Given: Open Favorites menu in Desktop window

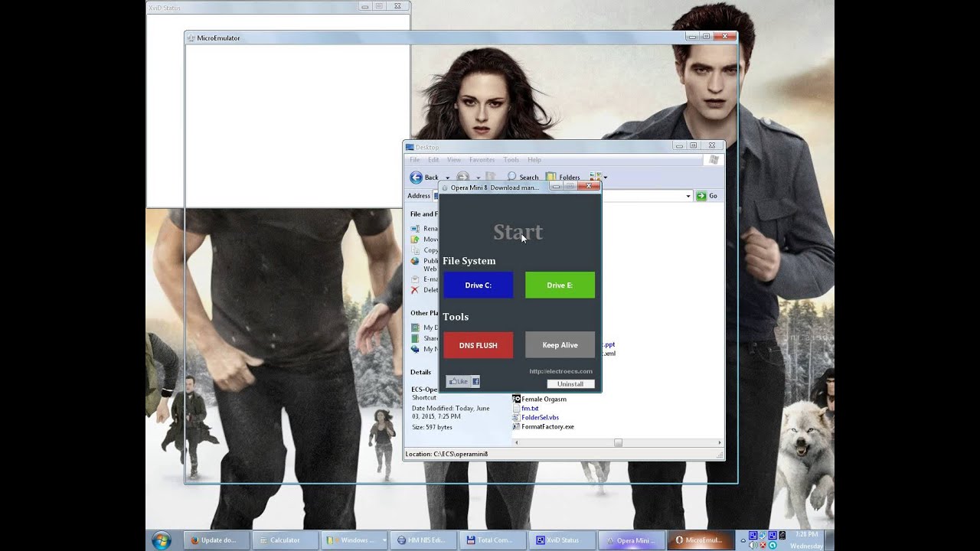Looking at the screenshot, I should 482,160.
